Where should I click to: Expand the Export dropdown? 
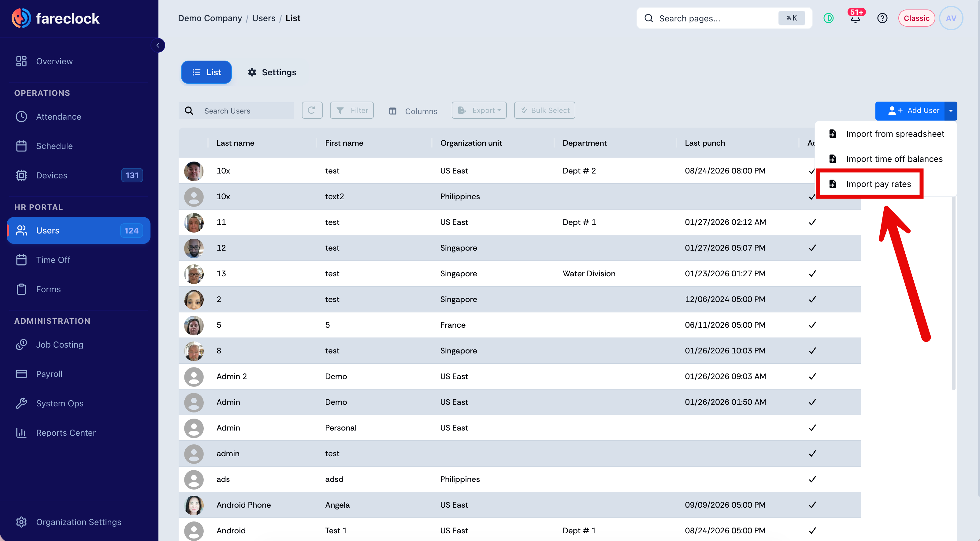tap(479, 110)
